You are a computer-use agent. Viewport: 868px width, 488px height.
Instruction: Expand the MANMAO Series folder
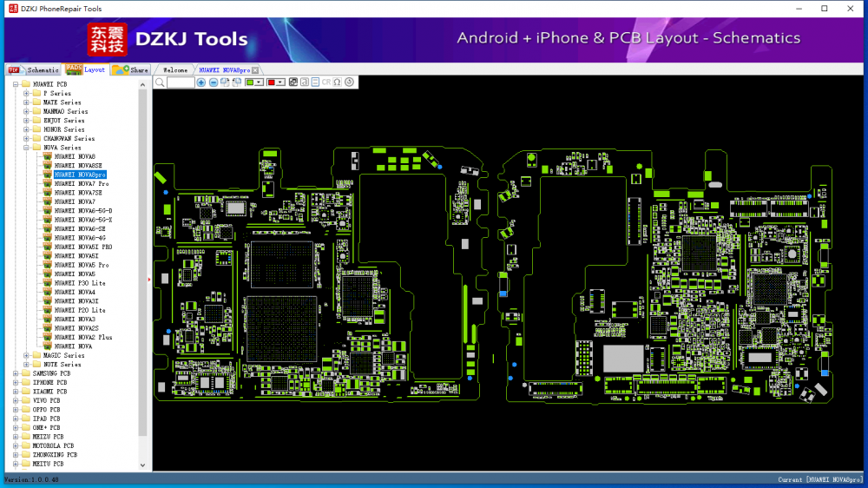click(26, 111)
